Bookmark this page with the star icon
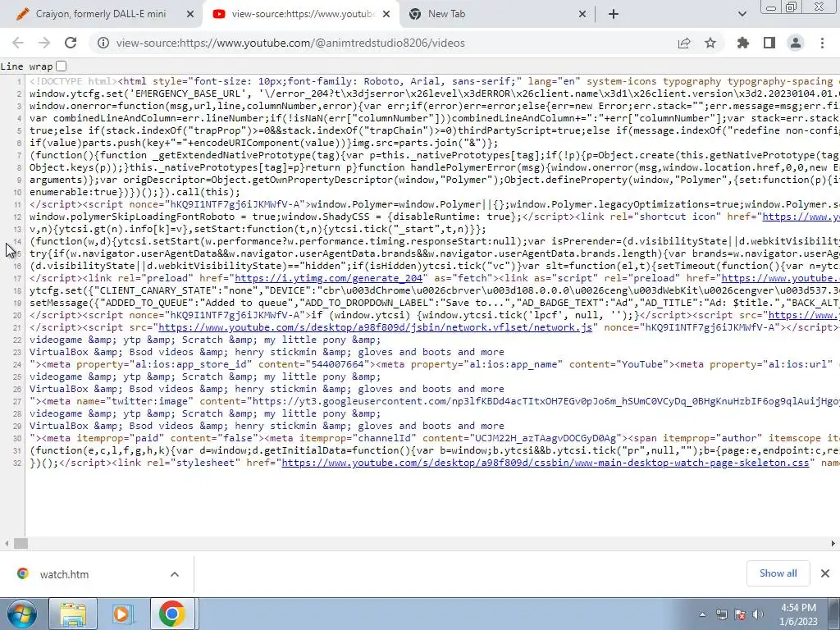Image resolution: width=840 pixels, height=630 pixels. (710, 43)
